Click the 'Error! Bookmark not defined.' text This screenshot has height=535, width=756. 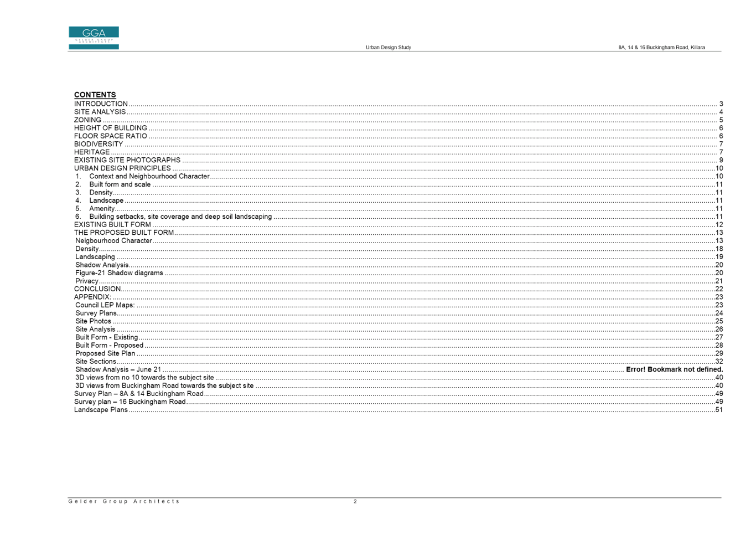click(674, 369)
